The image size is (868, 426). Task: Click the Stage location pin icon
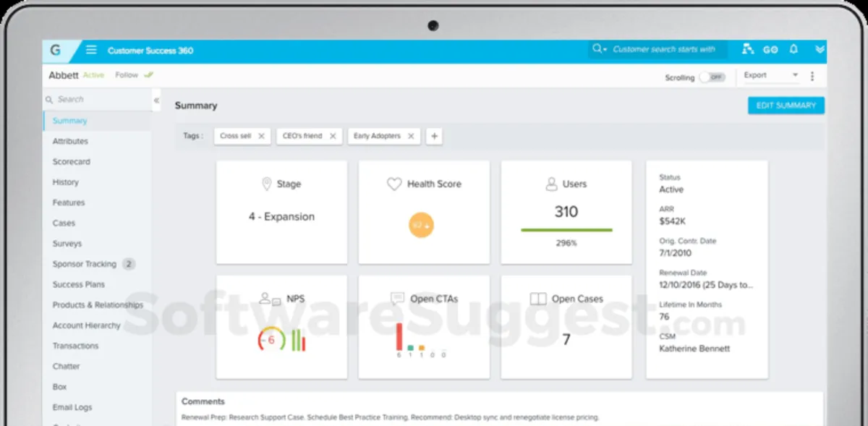coord(266,184)
